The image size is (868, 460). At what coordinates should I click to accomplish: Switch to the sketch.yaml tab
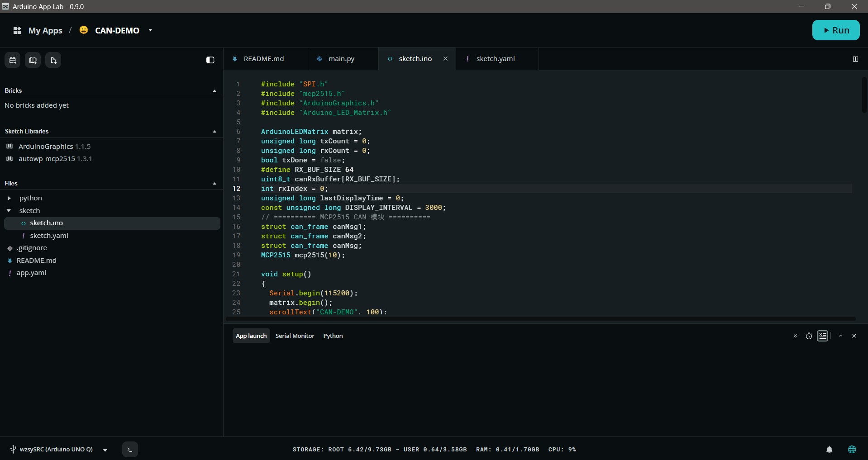497,59
